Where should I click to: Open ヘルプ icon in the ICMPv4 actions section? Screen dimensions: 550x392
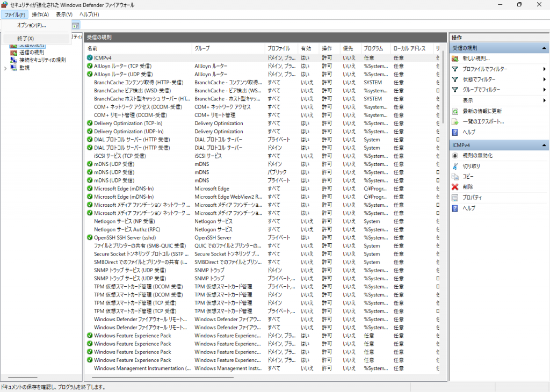455,208
